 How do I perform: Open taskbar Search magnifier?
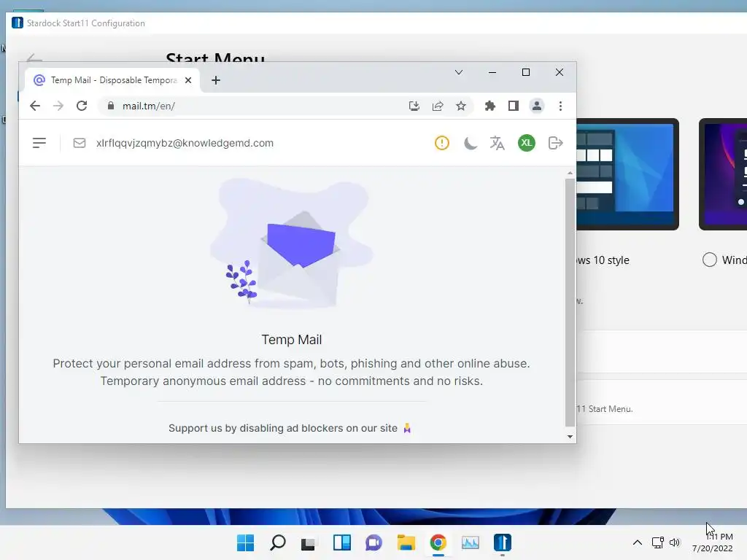pos(278,542)
